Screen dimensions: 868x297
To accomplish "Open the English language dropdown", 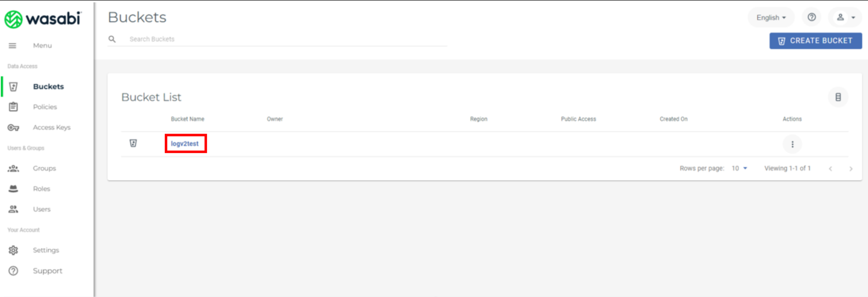I will [771, 17].
